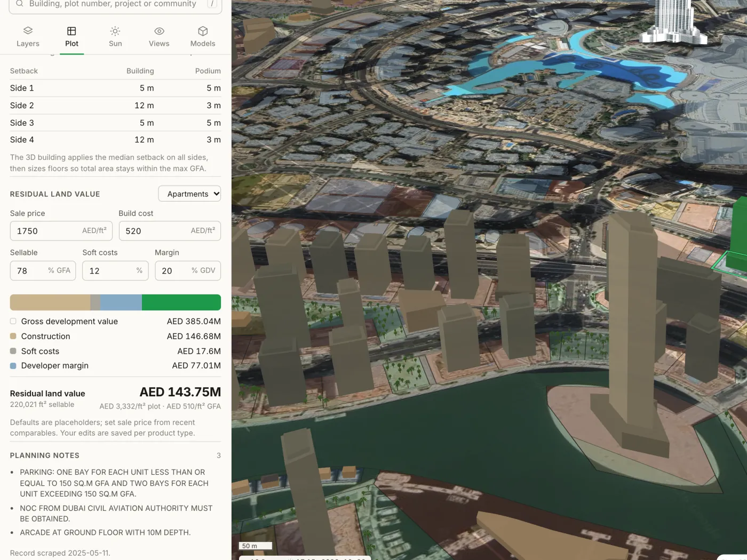The image size is (747, 560).
Task: Click the arcade at ground floor note
Action: point(105,532)
